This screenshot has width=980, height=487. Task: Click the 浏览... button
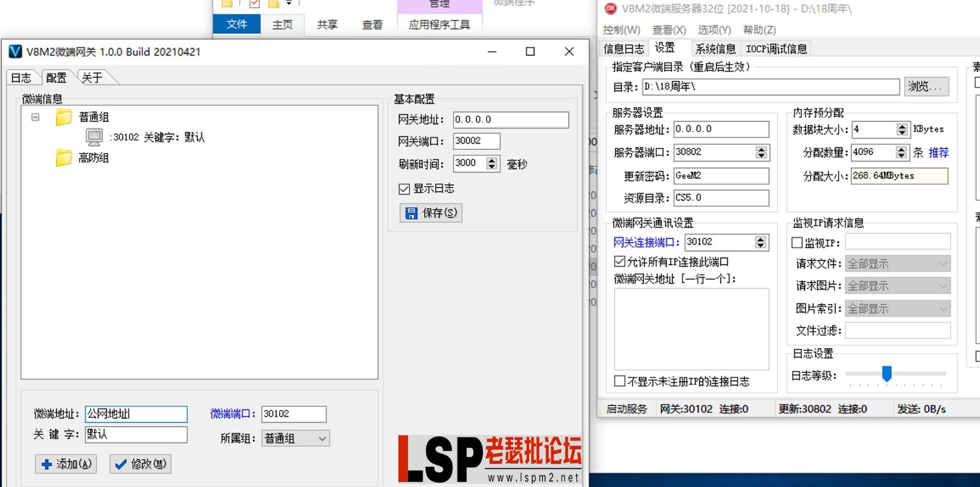point(927,86)
